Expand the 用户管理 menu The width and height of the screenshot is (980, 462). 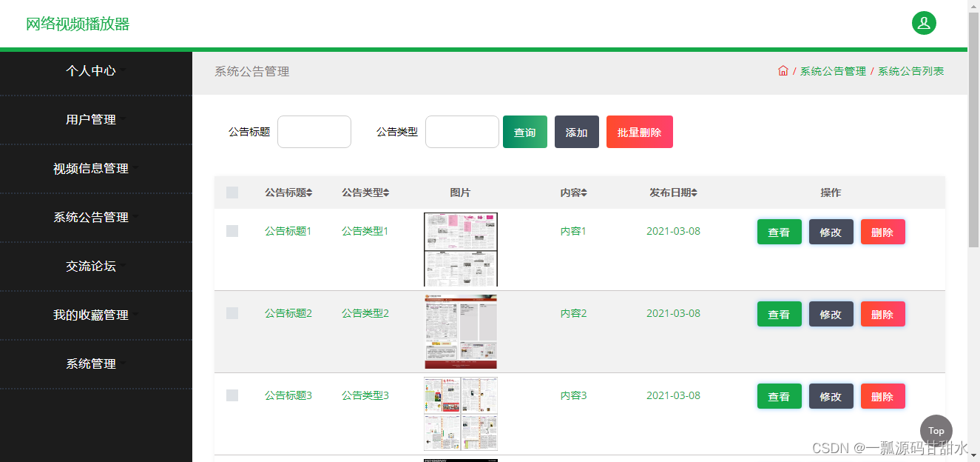[x=89, y=119]
